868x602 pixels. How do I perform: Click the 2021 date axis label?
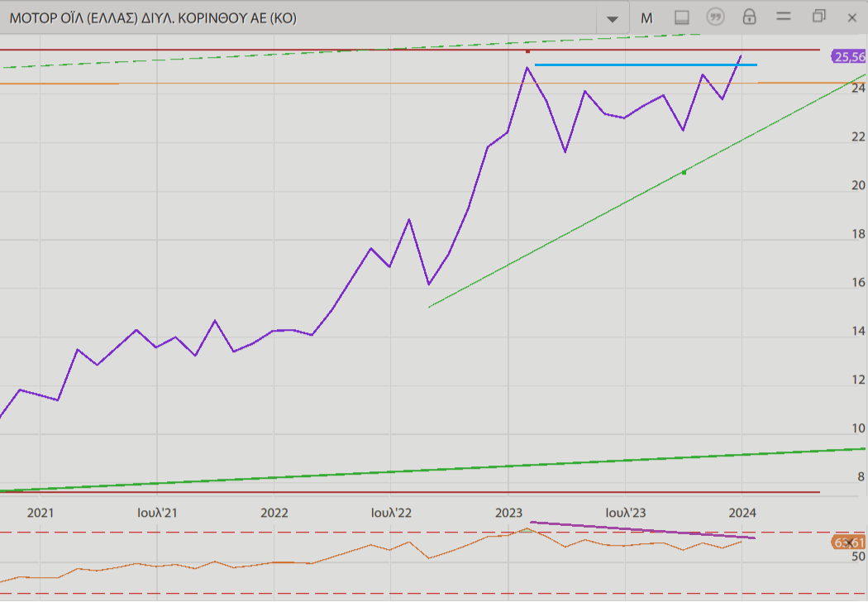pos(41,513)
